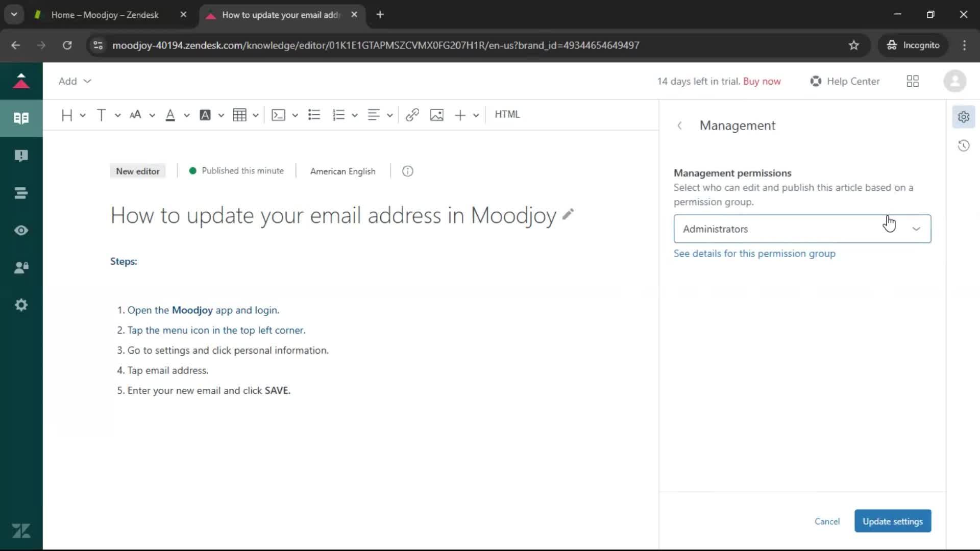
Task: Cancel the management settings changes
Action: coord(827,521)
